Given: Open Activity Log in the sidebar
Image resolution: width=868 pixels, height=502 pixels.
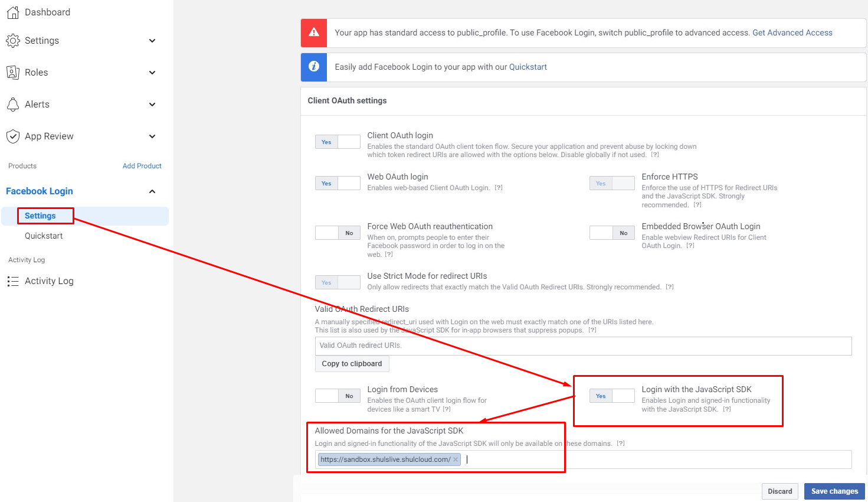Looking at the screenshot, I should pos(49,281).
